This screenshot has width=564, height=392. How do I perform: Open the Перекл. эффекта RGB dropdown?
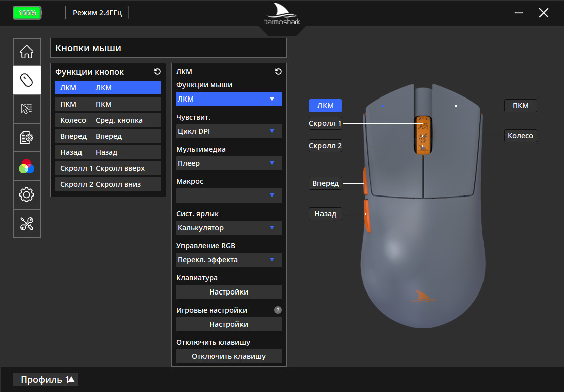click(229, 260)
